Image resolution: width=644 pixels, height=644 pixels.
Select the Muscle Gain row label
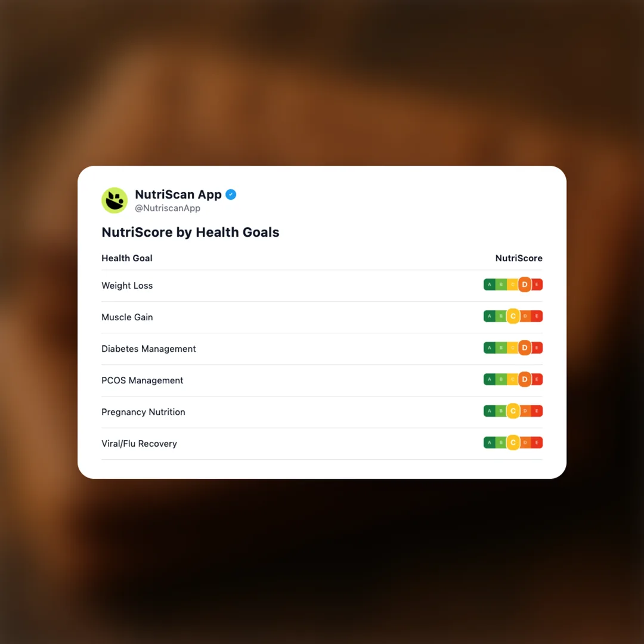(127, 317)
